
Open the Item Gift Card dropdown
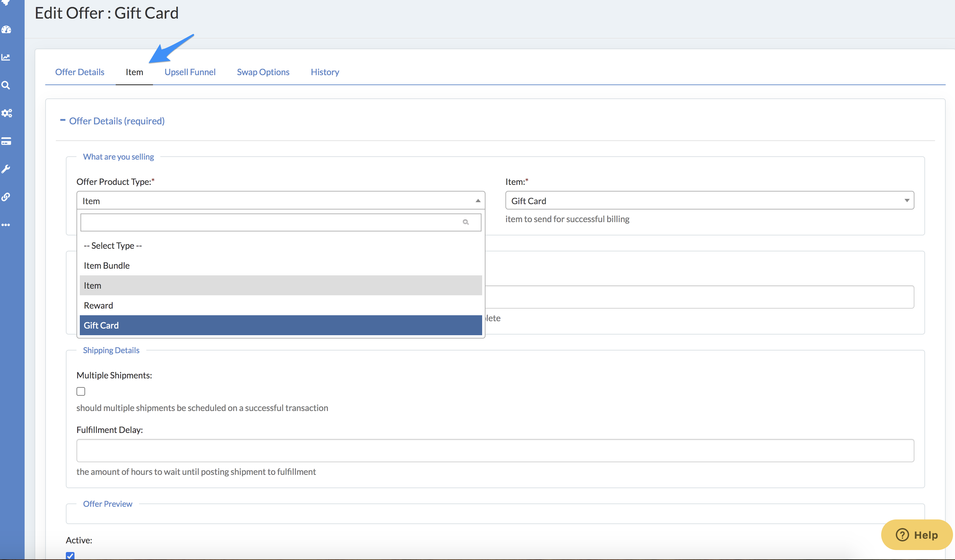709,201
